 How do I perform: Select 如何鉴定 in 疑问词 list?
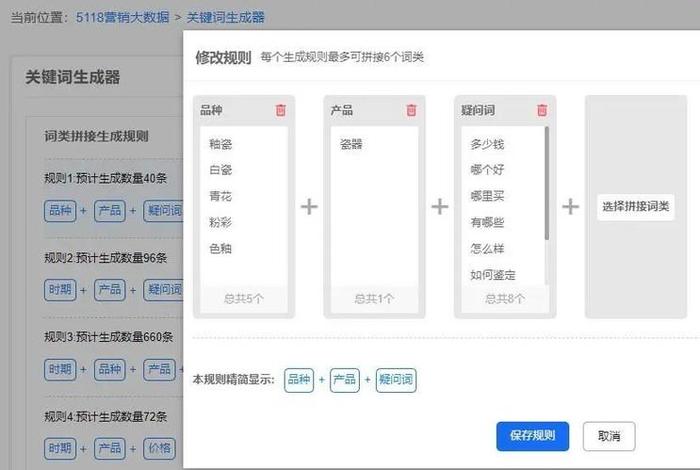pyautogui.click(x=493, y=275)
